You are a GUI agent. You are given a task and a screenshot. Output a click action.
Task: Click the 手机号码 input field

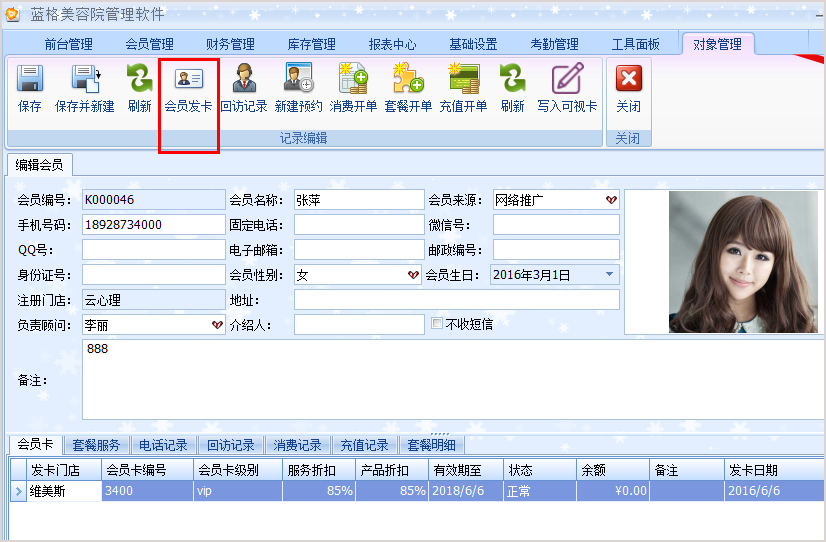(x=154, y=225)
